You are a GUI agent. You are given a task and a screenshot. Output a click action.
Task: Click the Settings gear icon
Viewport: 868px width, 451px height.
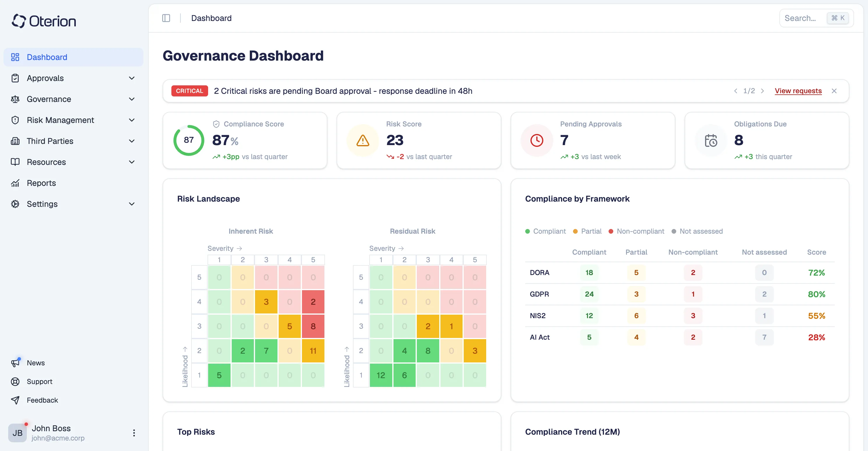coord(15,204)
